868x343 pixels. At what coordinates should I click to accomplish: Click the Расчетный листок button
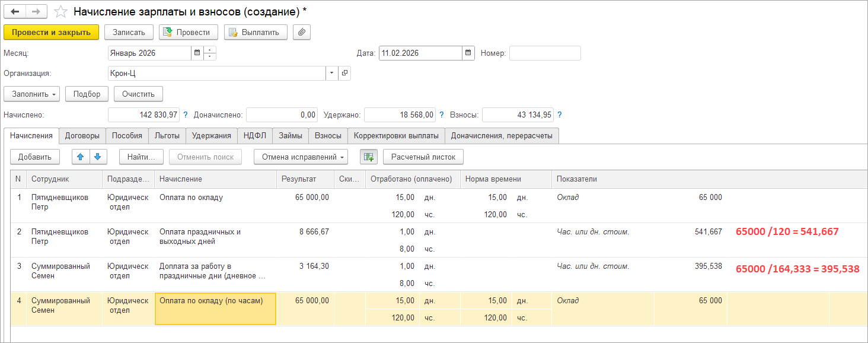coord(423,157)
